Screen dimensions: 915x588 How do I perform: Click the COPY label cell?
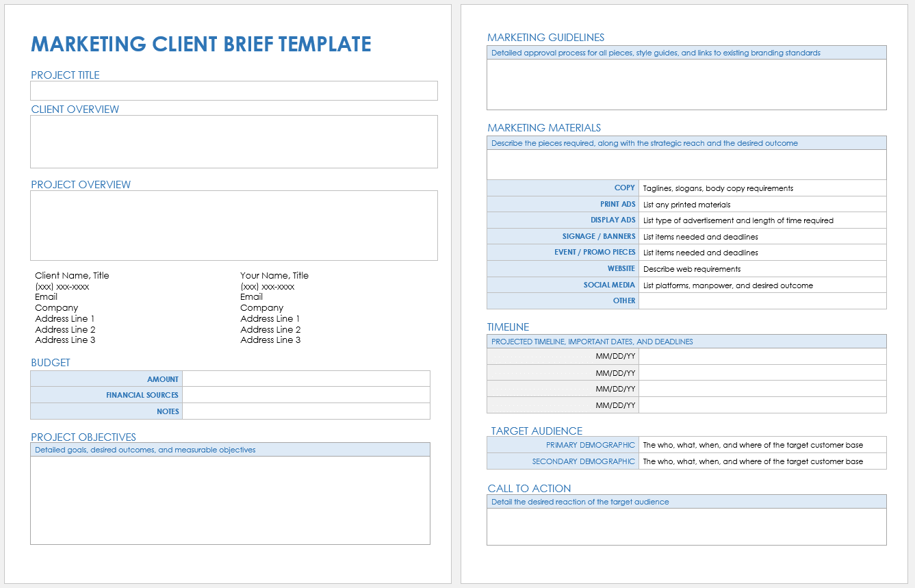563,188
